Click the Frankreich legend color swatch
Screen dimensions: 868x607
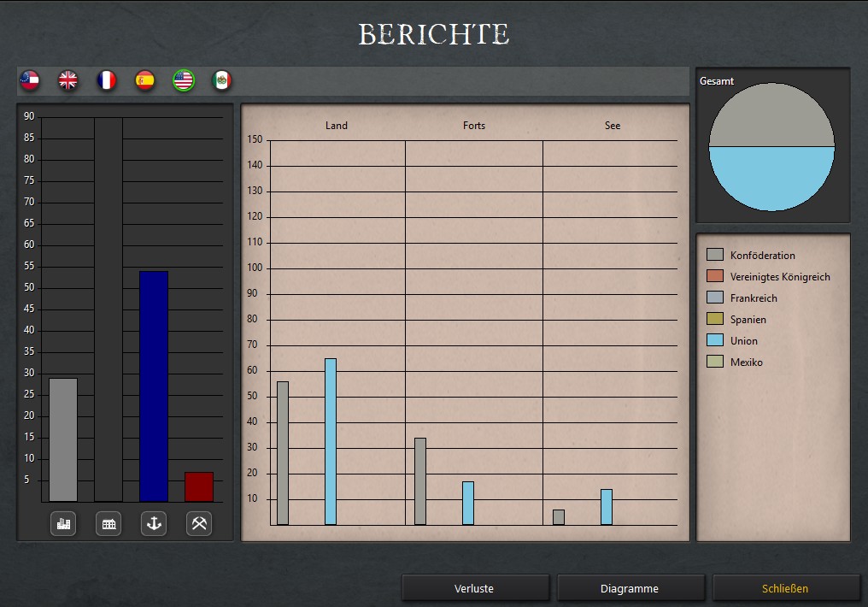(715, 298)
